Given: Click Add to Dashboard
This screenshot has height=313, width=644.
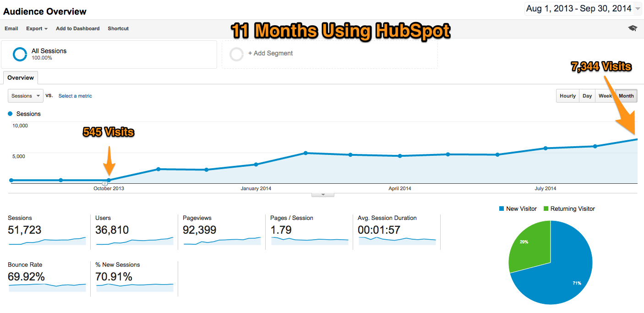Looking at the screenshot, I should tap(77, 28).
